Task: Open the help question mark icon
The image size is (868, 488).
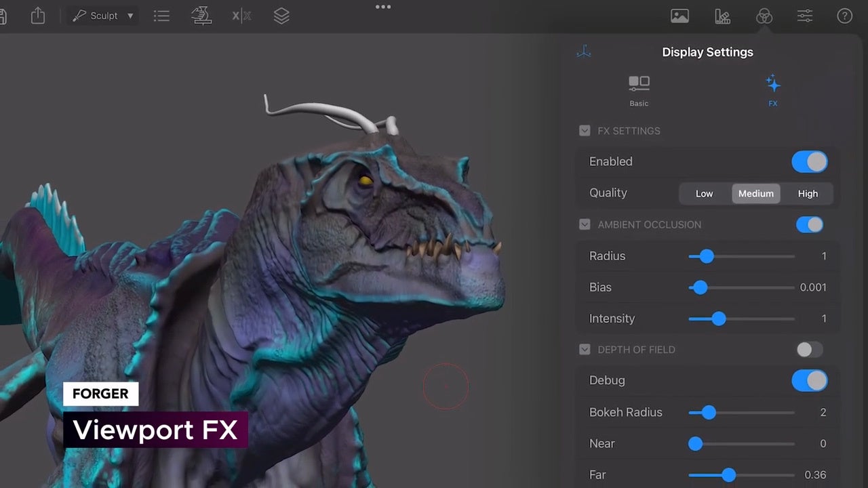Action: [x=844, y=16]
